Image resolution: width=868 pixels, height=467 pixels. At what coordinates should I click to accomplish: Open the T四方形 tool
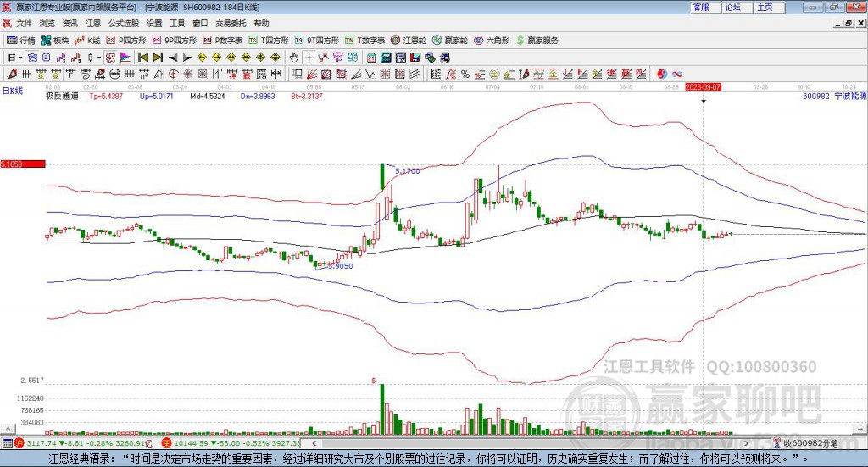tap(269, 41)
